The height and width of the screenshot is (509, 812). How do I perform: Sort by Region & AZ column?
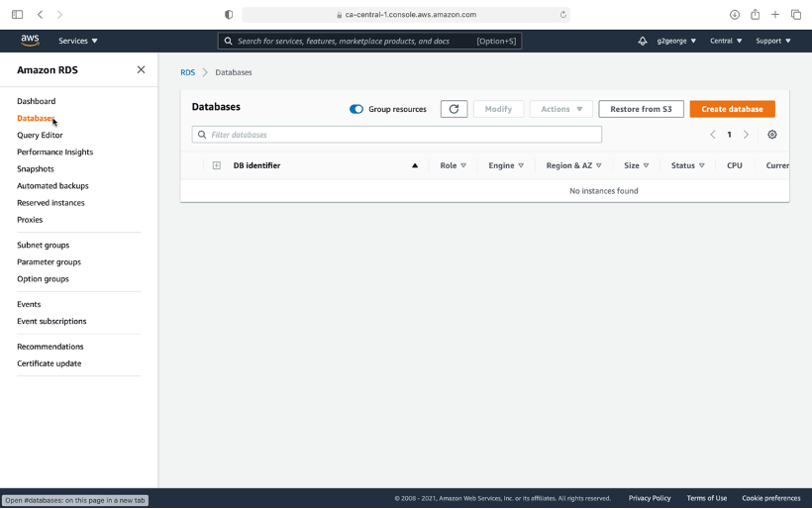click(x=573, y=165)
